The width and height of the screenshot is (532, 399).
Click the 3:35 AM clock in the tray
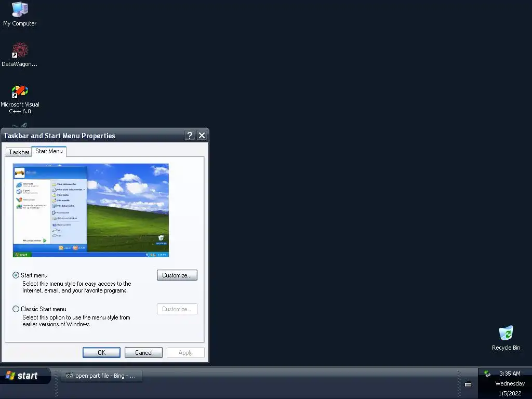pos(510,374)
